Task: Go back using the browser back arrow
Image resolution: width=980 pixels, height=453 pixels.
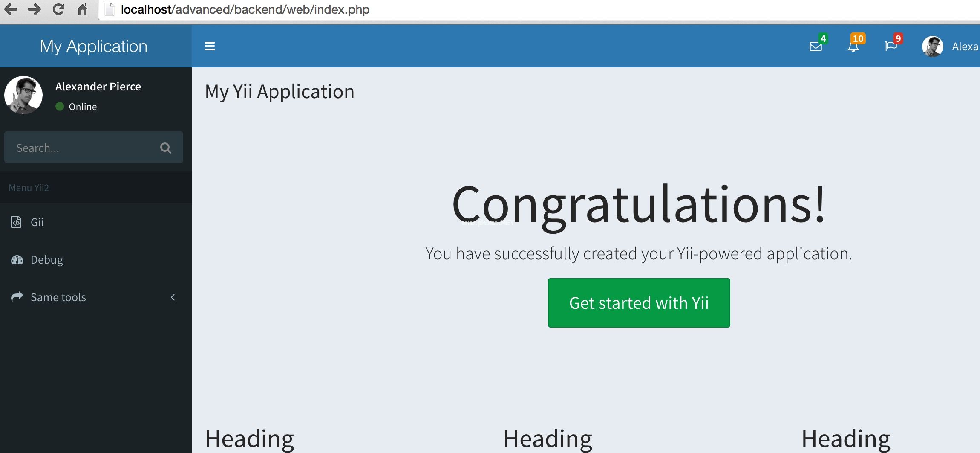Action: [x=11, y=9]
